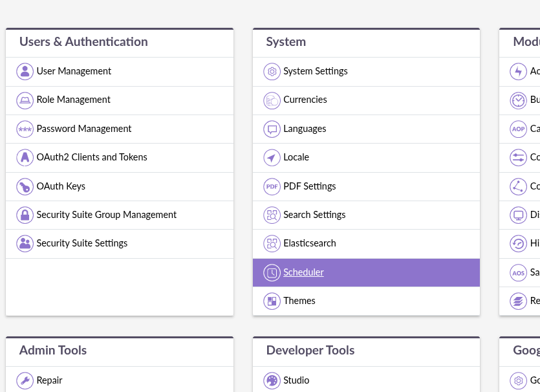Click the Security Suite Group Management lock icon
Viewport: 540px width, 392px height.
(x=25, y=215)
